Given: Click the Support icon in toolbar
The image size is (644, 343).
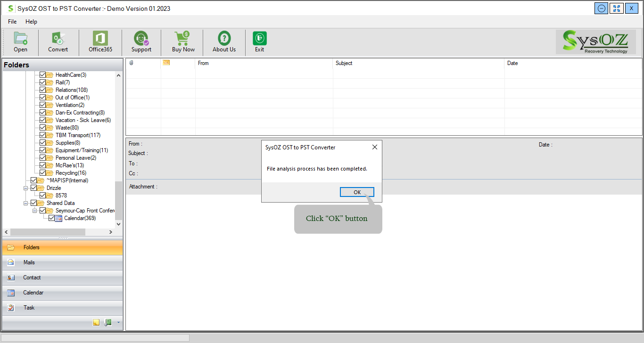Looking at the screenshot, I should 141,39.
